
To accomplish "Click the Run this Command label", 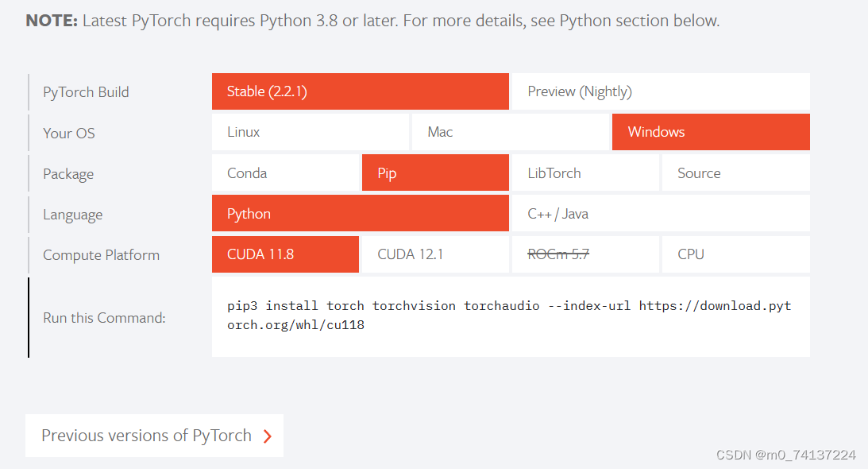I will (104, 318).
